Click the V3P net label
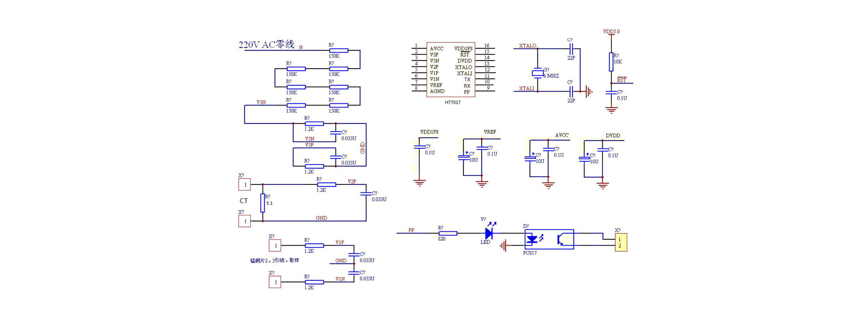The height and width of the screenshot is (318, 868). click(x=309, y=145)
